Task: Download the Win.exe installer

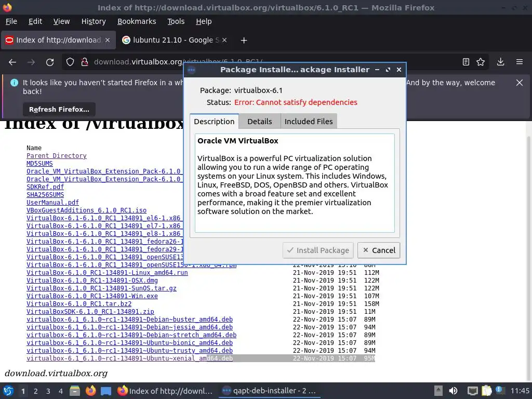Action: point(92,296)
